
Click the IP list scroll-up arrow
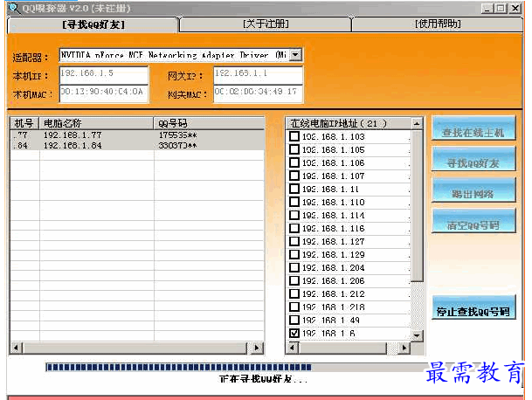(417, 123)
